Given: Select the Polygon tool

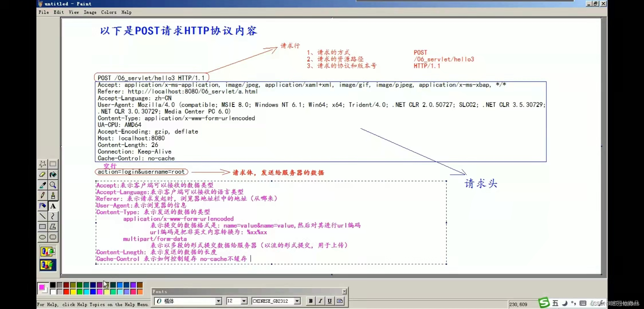Looking at the screenshot, I should coord(53,227).
